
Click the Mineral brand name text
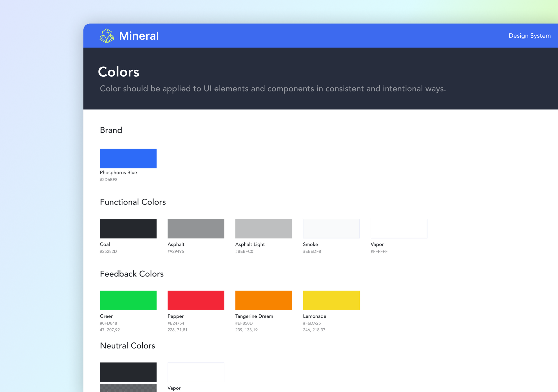[x=139, y=36]
